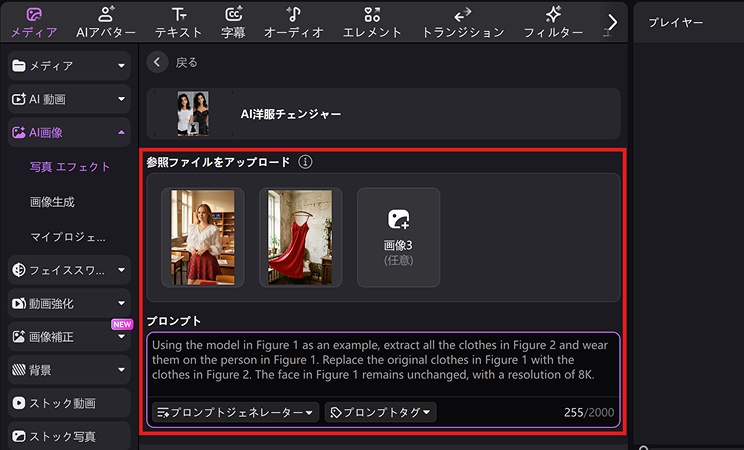The width and height of the screenshot is (744, 450).
Task: Open the トランジション tab
Action: click(463, 22)
